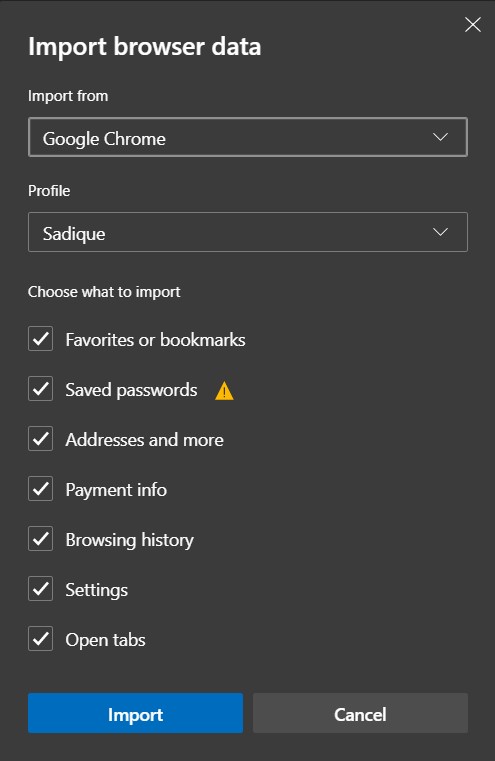Close the Import browser data dialog
Screen dimensions: 495x761
(x=473, y=24)
